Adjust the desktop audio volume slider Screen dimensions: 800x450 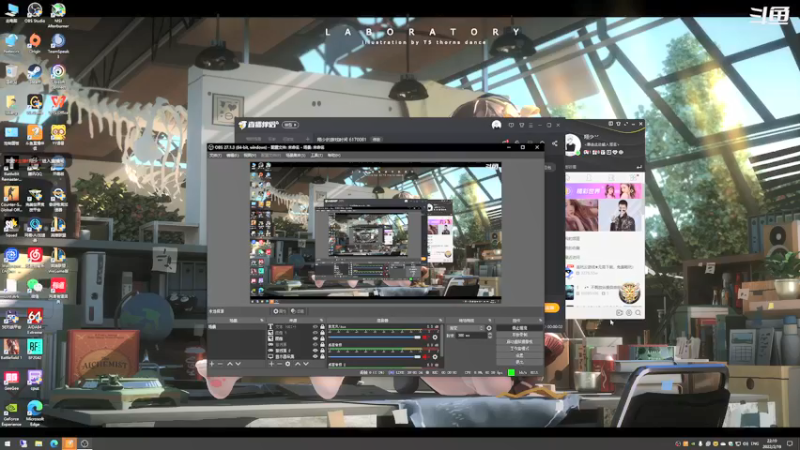(x=375, y=357)
